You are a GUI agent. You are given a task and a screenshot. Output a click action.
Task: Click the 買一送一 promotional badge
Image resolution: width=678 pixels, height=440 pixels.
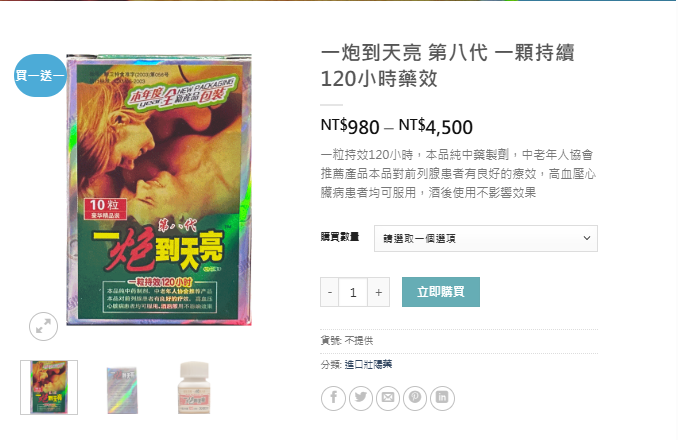point(40,75)
